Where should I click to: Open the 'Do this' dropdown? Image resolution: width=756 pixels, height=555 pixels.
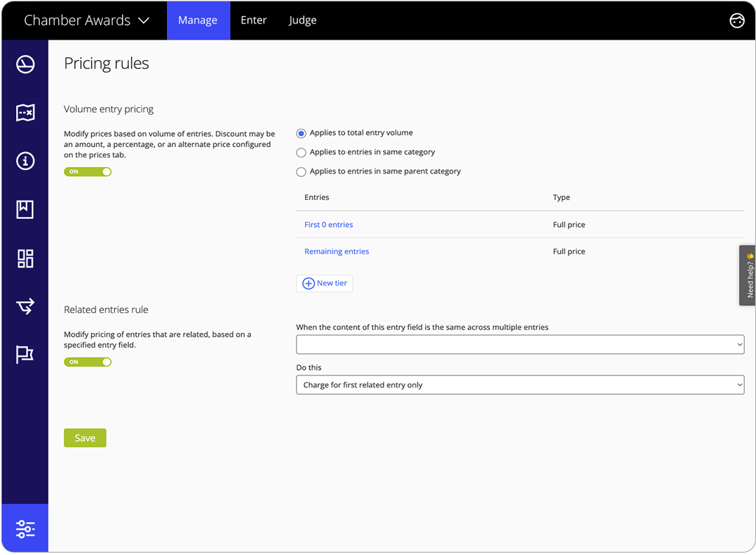click(x=520, y=384)
